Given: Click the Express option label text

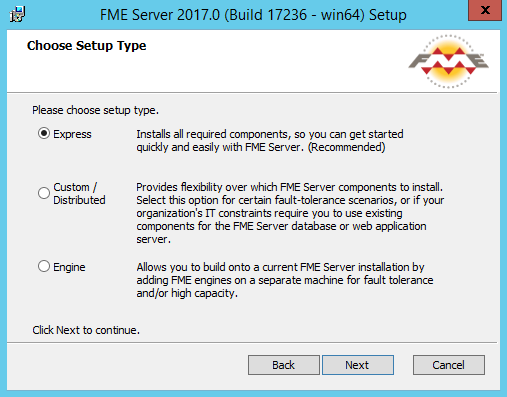Looking at the screenshot, I should (x=72, y=134).
